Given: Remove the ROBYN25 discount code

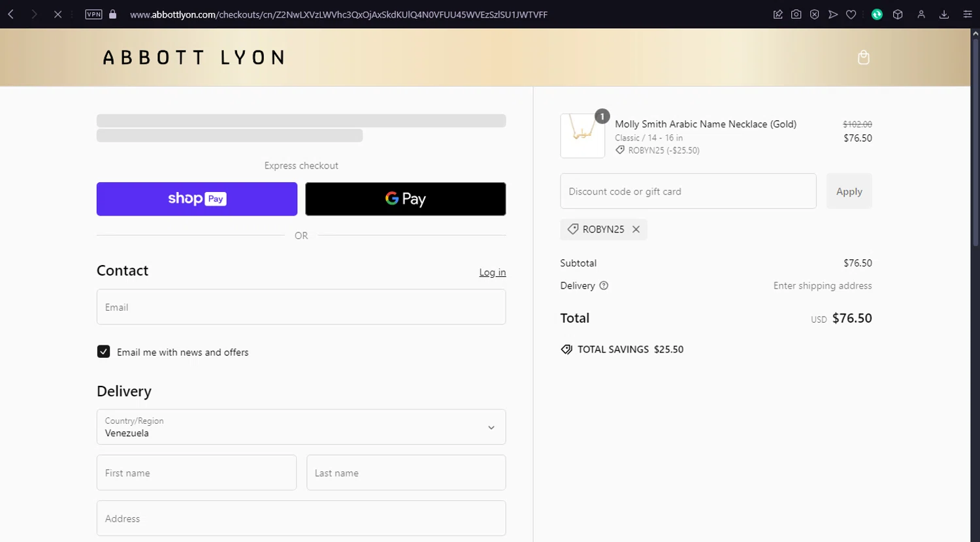Looking at the screenshot, I should point(636,229).
